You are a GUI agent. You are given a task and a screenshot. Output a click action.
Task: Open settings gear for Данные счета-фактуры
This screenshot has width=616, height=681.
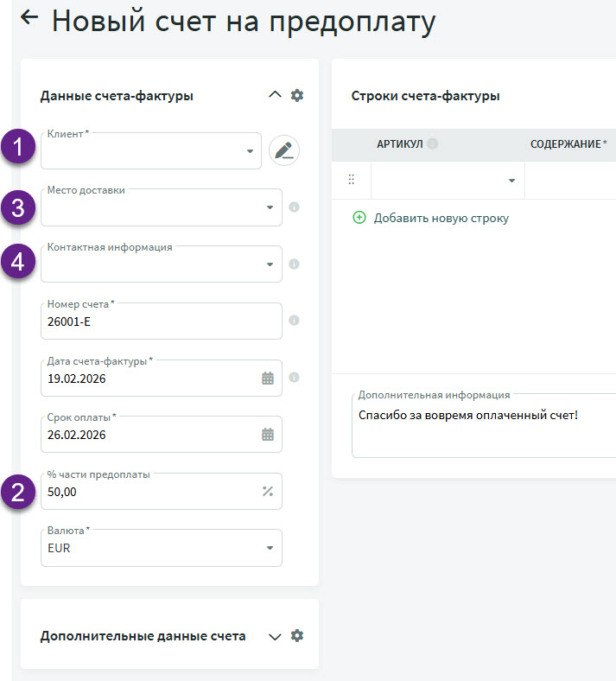tap(297, 95)
